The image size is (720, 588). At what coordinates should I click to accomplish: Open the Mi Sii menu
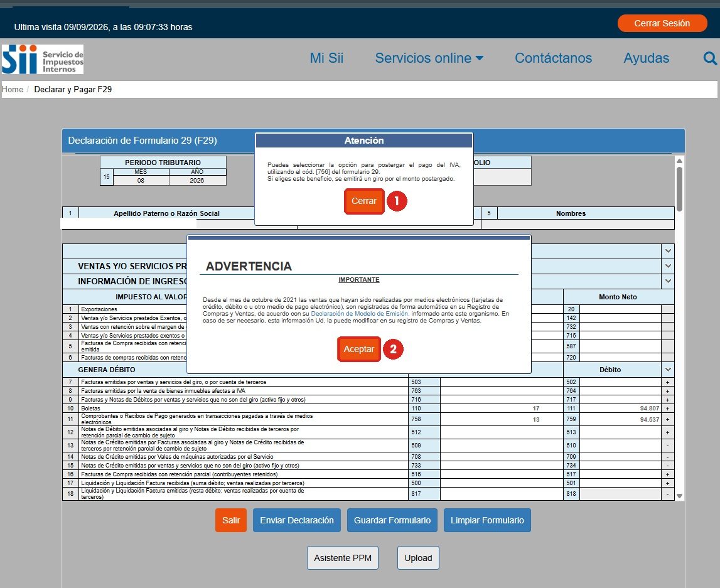(x=326, y=58)
